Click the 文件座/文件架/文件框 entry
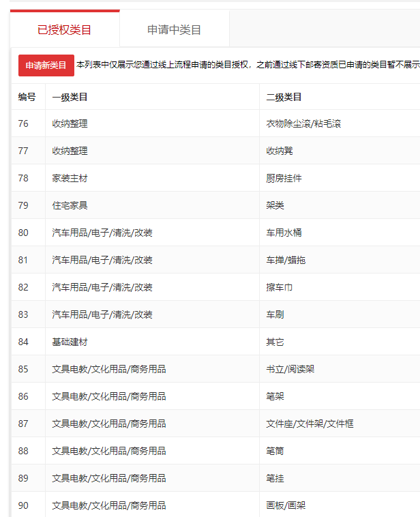The image size is (420, 517). click(310, 424)
